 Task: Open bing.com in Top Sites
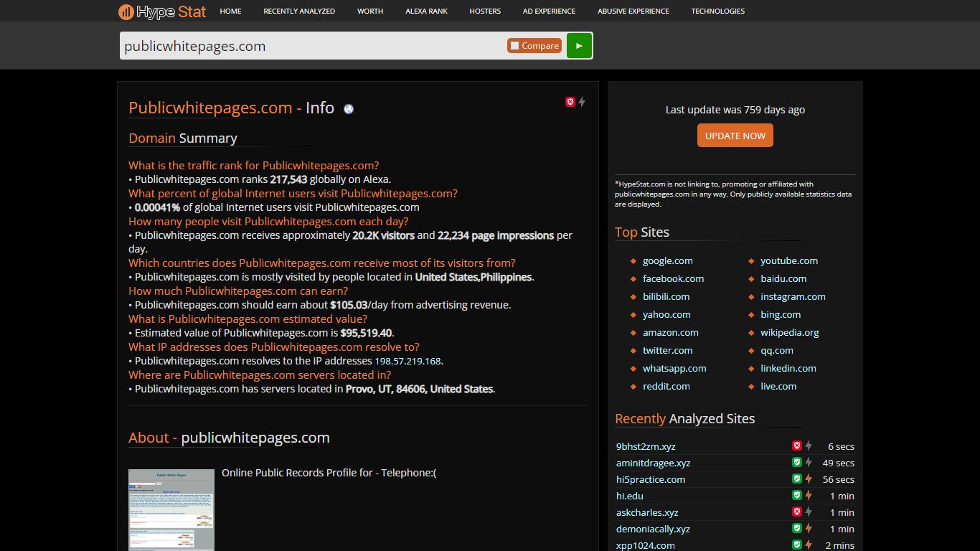[x=781, y=314]
